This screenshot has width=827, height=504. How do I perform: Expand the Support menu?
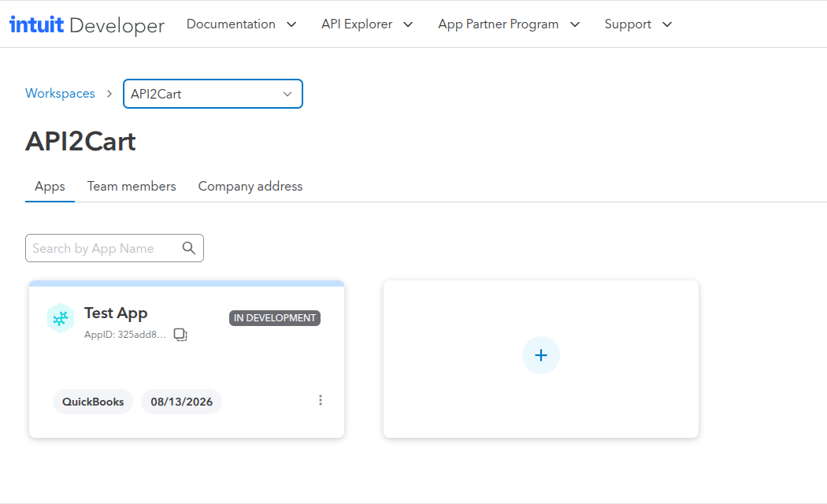[x=638, y=24]
